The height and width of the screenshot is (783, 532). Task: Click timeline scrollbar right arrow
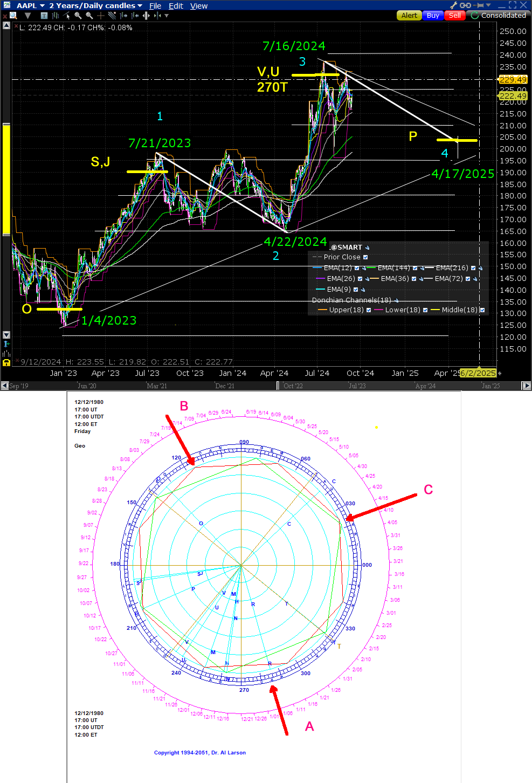coord(527,386)
